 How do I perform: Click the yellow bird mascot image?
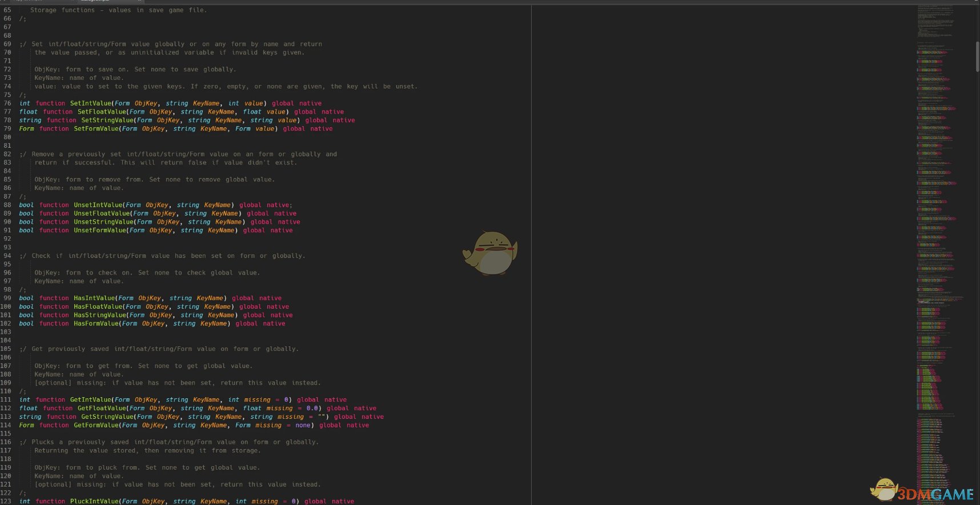[x=491, y=253]
